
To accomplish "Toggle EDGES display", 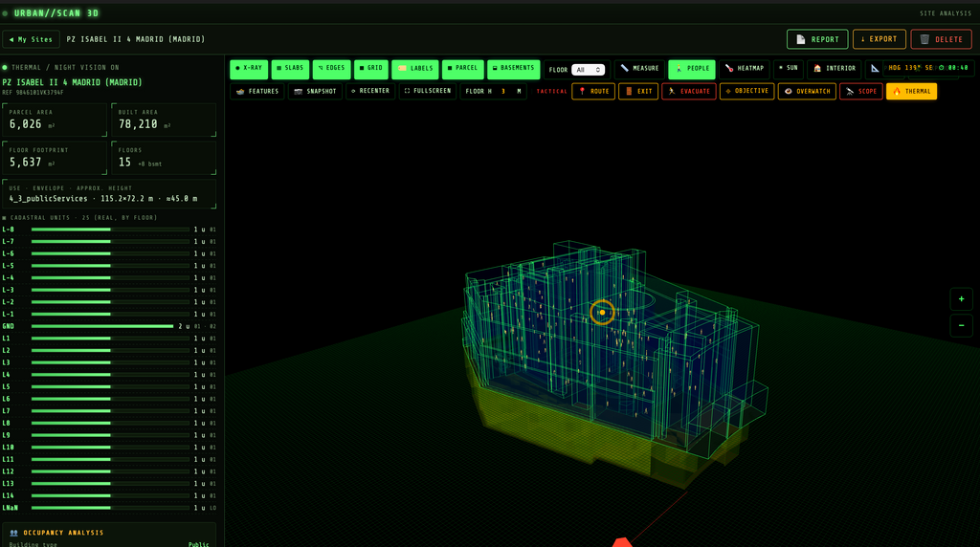I will point(331,69).
